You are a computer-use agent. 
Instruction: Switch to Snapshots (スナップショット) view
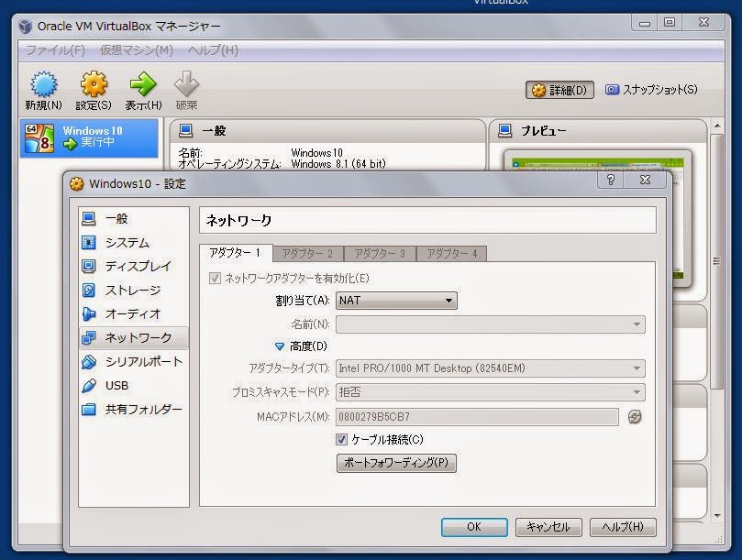click(651, 90)
